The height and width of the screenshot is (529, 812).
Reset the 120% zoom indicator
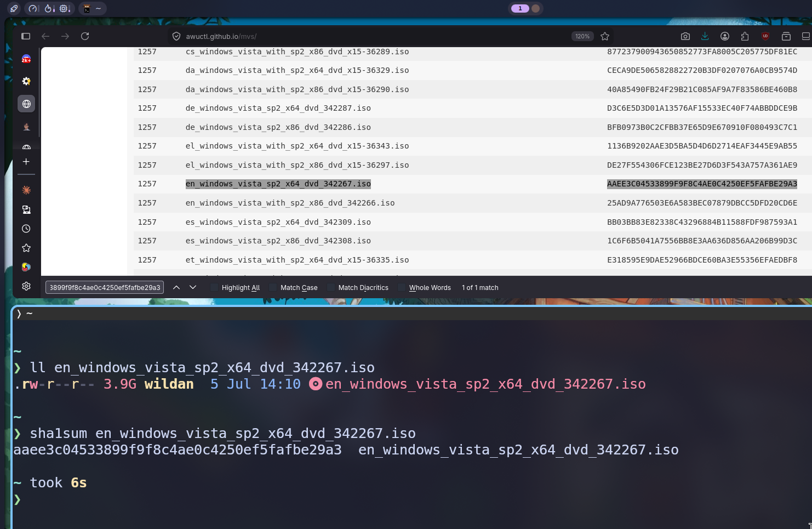582,36
